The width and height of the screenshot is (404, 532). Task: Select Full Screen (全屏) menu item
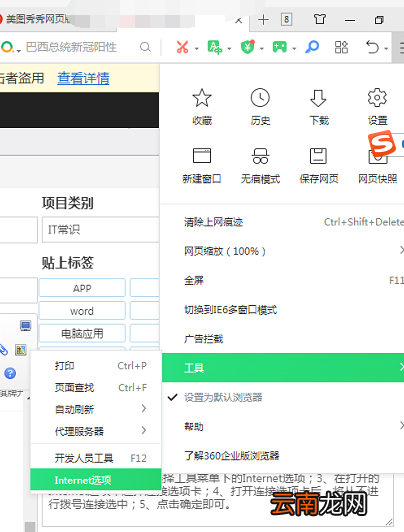coord(282,281)
